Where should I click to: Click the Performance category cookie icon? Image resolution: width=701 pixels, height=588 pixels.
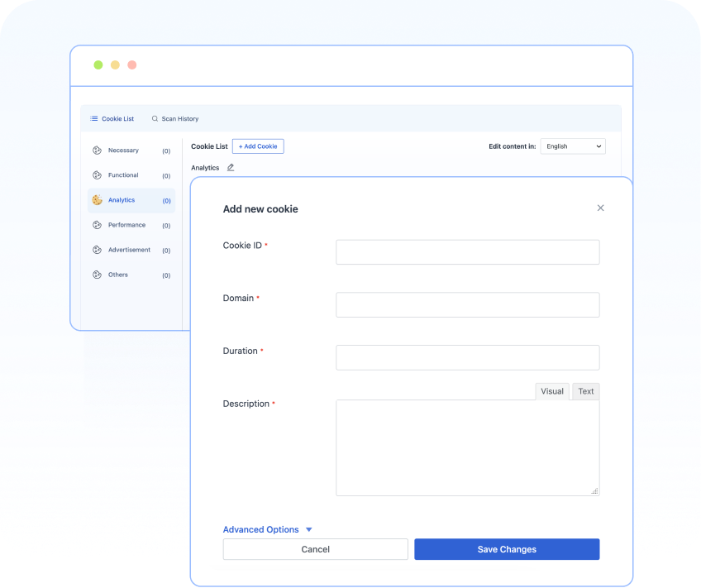pos(98,224)
